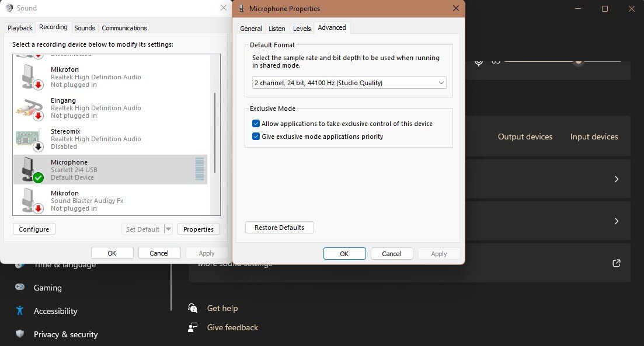This screenshot has height=346, width=644.
Task: Toggle Give exclusive mode applications priority
Action: (256, 137)
